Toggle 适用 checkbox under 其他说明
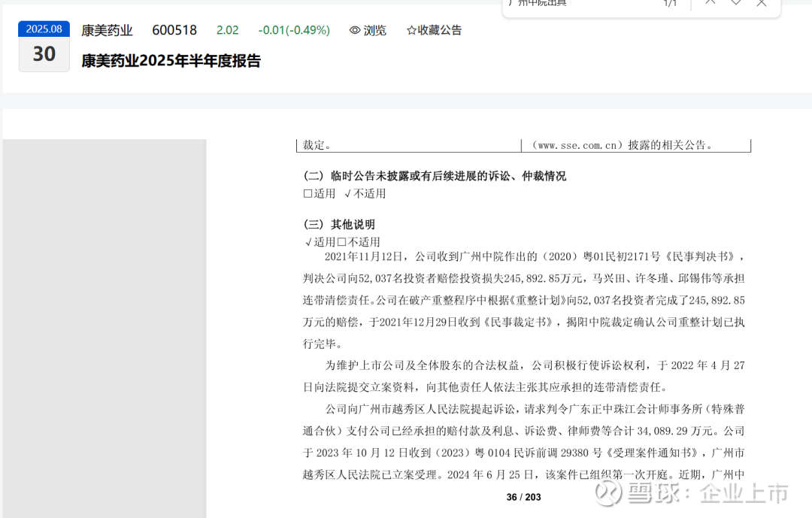 pyautogui.click(x=309, y=242)
